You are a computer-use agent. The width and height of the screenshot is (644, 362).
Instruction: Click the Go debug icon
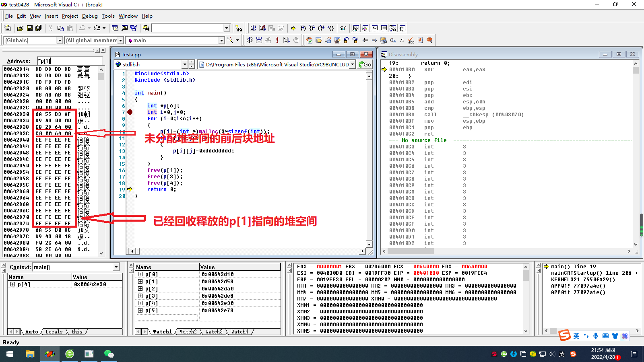click(287, 40)
